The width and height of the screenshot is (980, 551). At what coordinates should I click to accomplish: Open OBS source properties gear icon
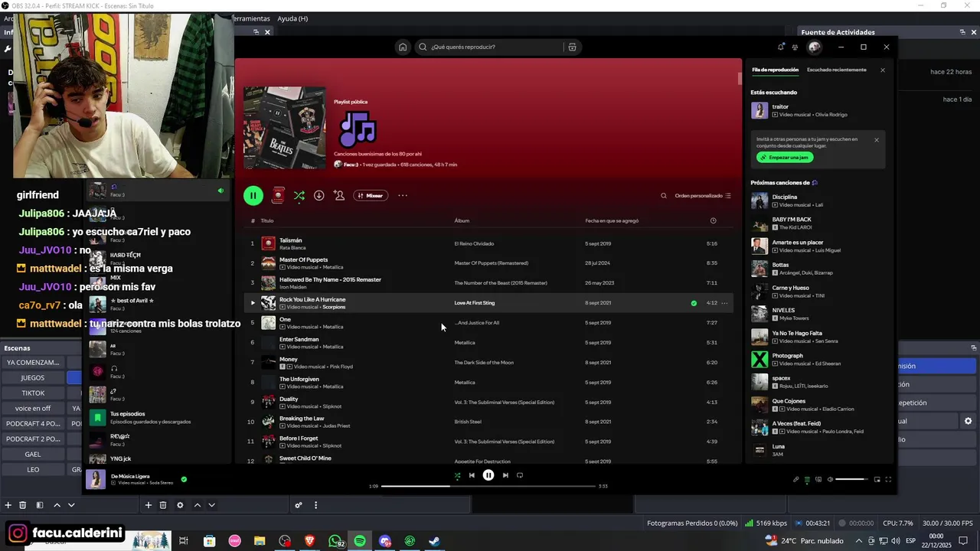pos(180,505)
